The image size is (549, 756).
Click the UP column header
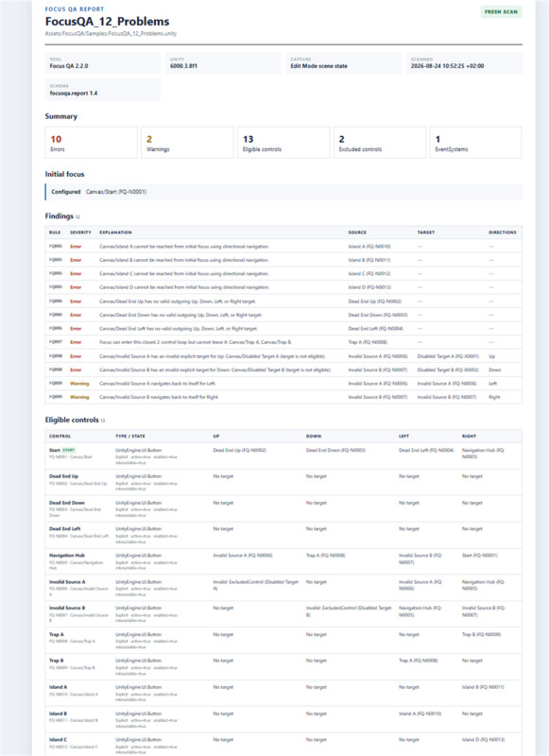[216, 436]
